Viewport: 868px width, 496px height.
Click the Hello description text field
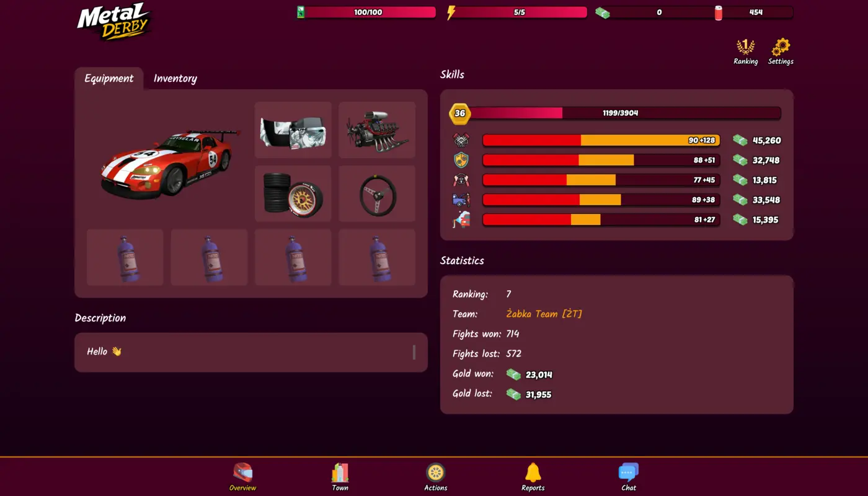tap(248, 352)
